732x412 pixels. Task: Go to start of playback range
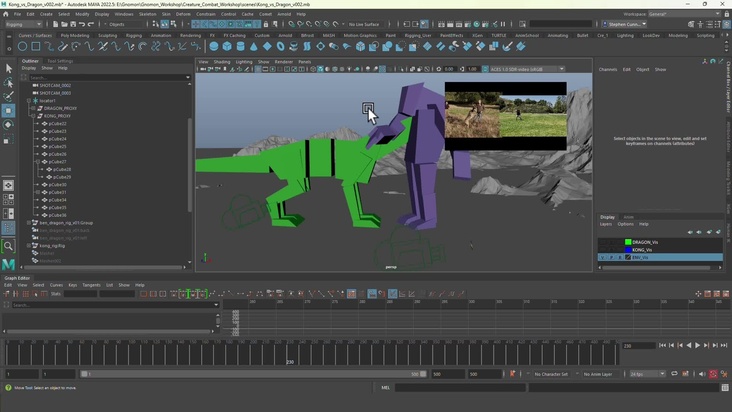662,345
